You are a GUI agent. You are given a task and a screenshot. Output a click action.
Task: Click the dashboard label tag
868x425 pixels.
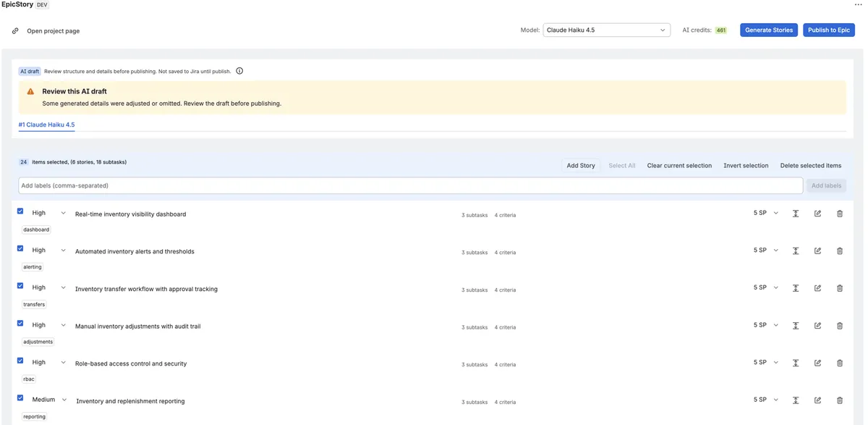36,230
